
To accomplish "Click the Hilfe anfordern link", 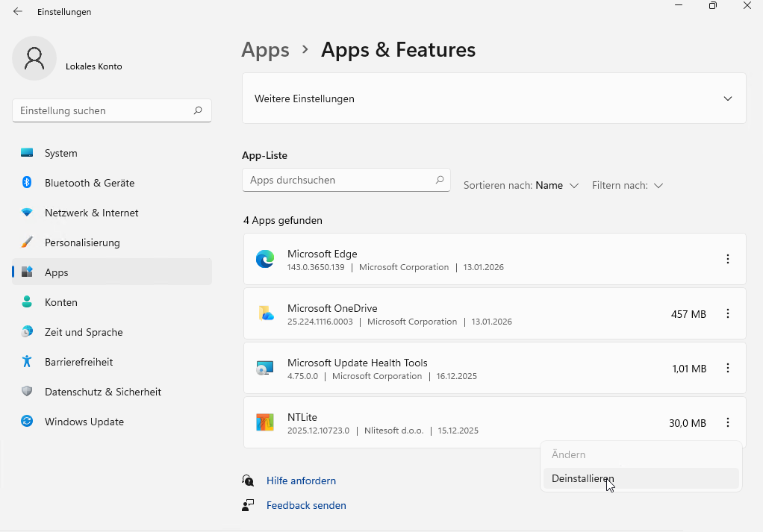I will (301, 481).
